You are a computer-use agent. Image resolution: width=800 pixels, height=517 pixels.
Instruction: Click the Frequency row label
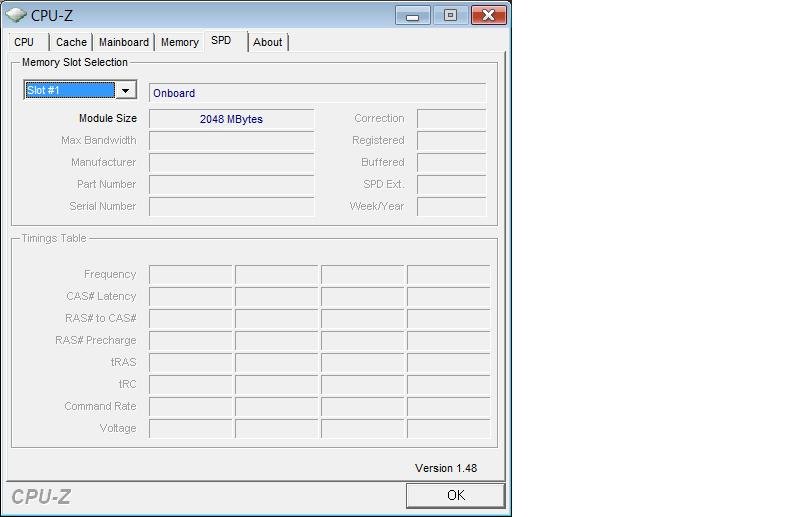tap(110, 274)
